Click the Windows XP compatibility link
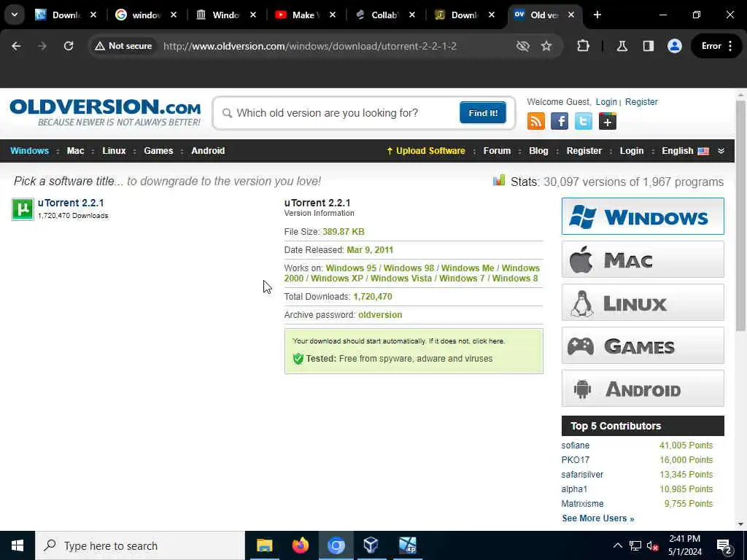Image resolution: width=747 pixels, height=560 pixels. click(x=337, y=279)
